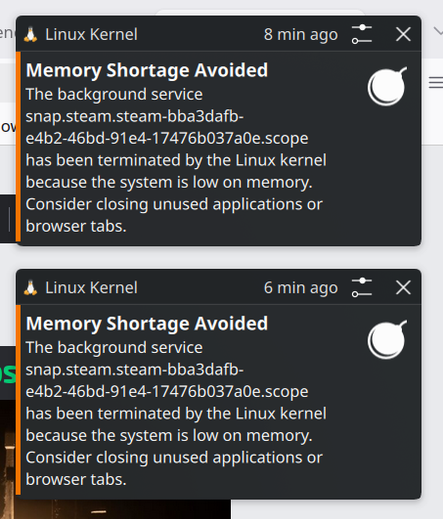443x519 pixels.
Task: Click the Linux Kernel label next to the 6 min ago time
Action: [91, 288]
